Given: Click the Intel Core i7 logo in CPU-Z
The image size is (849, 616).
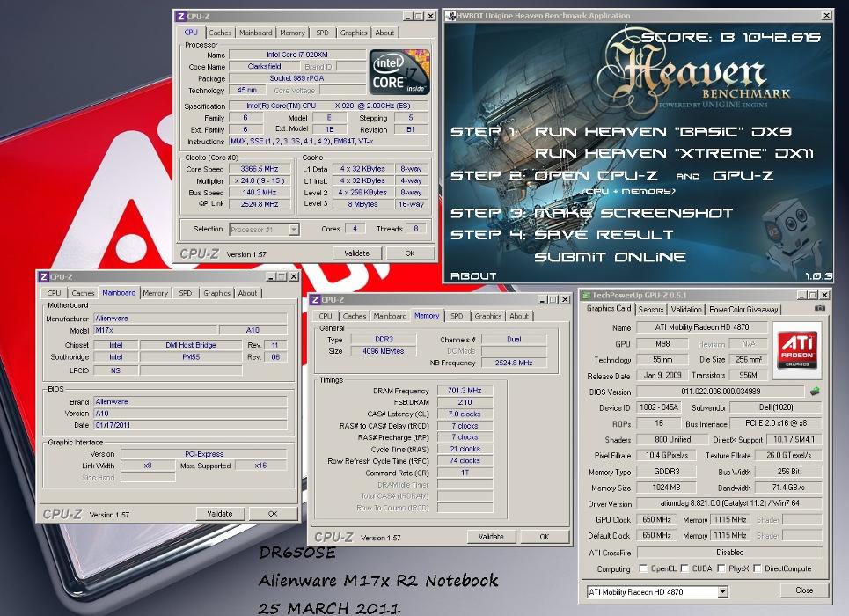Looking at the screenshot, I should pos(399,71).
